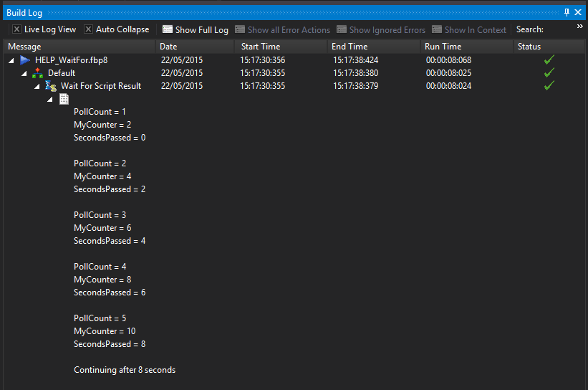Click the HELP_WaitFor.fbp8 project run icon
This screenshot has height=390, width=588.
tap(25, 60)
